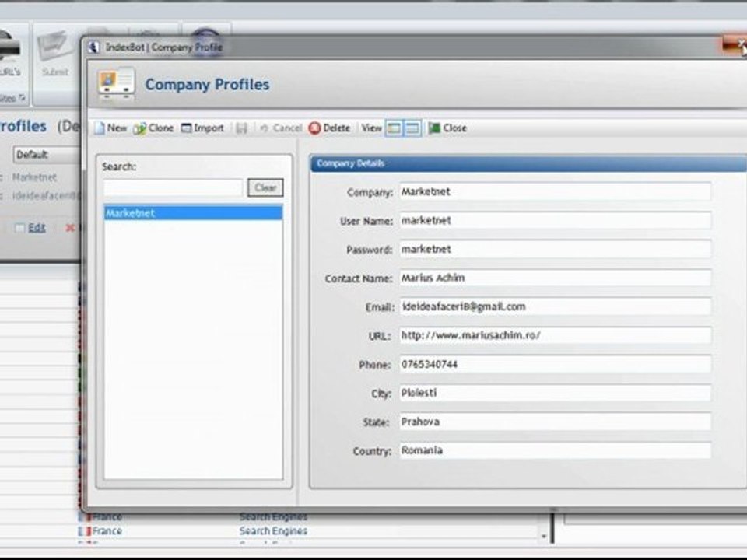Click the disabled save disk icon
This screenshot has width=747, height=560.
(241, 128)
